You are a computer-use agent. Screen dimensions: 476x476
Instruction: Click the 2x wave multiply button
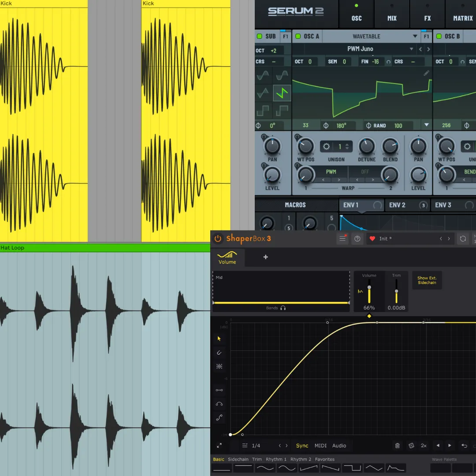point(424,445)
